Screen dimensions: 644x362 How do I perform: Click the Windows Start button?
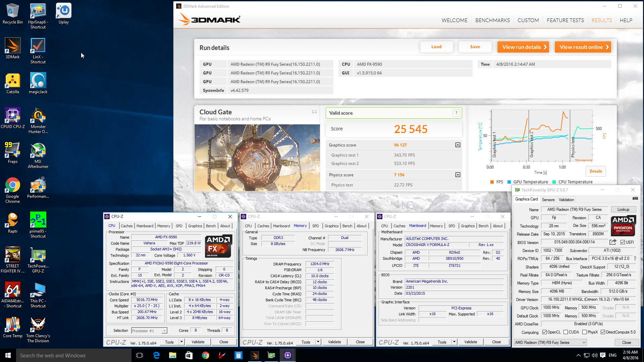coord(8,355)
